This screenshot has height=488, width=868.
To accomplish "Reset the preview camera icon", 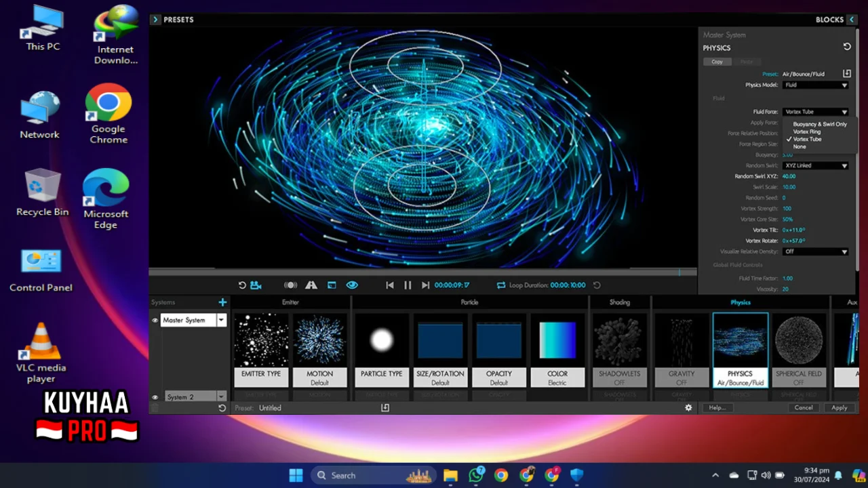I will 242,285.
